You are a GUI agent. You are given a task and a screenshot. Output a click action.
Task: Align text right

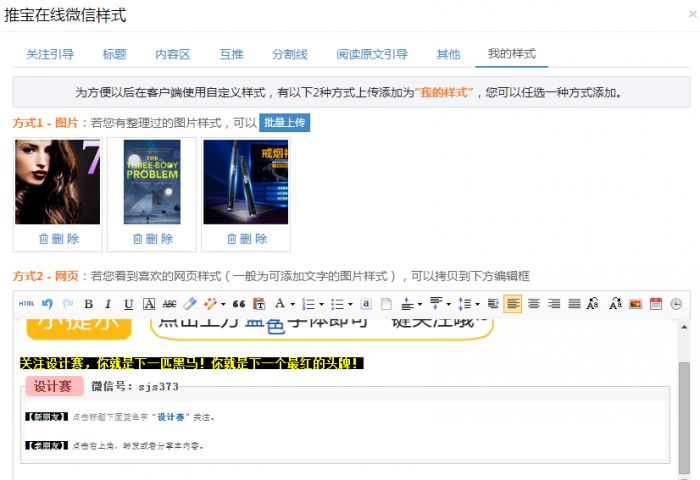554,304
